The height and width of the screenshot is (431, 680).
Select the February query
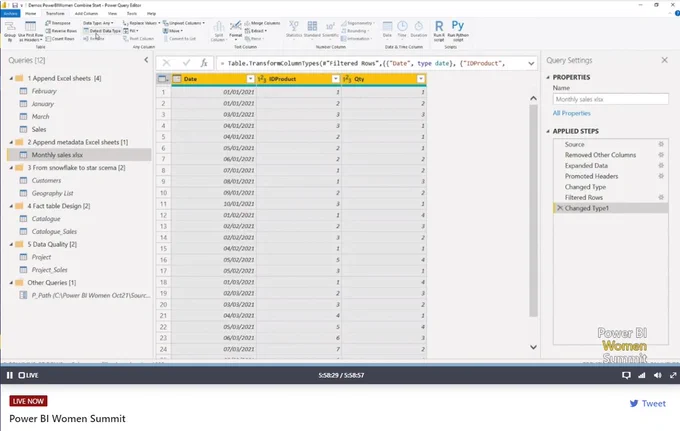coord(44,91)
